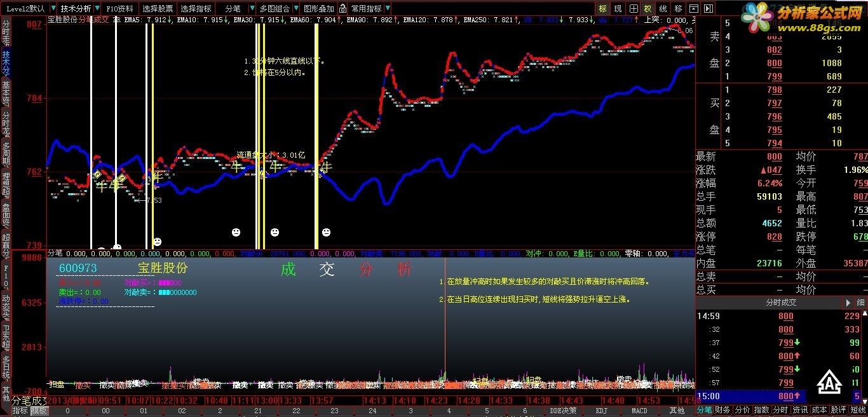Viewport: 868px width, 417px height.
Task: Click the 模板 tab at bottom left
Action: click(39, 411)
